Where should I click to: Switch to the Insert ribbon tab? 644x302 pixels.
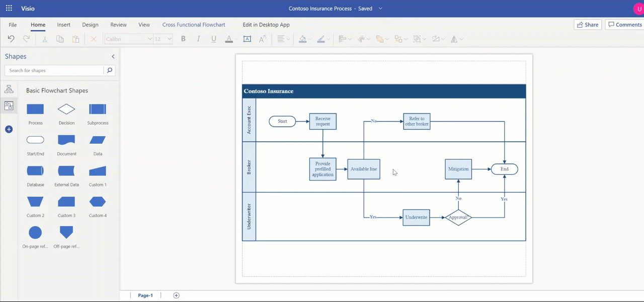63,24
